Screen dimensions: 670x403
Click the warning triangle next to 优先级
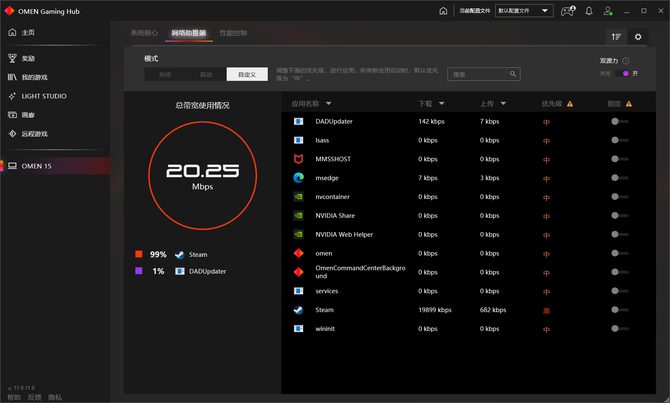570,104
